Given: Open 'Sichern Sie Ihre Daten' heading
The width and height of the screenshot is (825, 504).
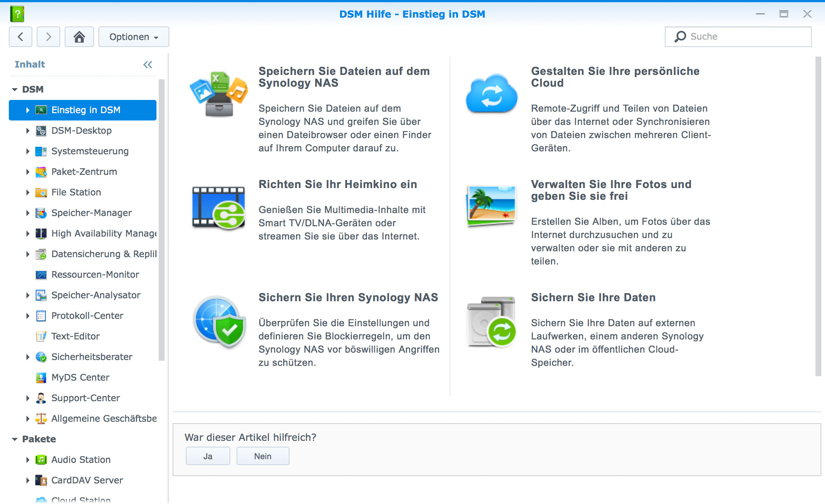Looking at the screenshot, I should pos(593,297).
